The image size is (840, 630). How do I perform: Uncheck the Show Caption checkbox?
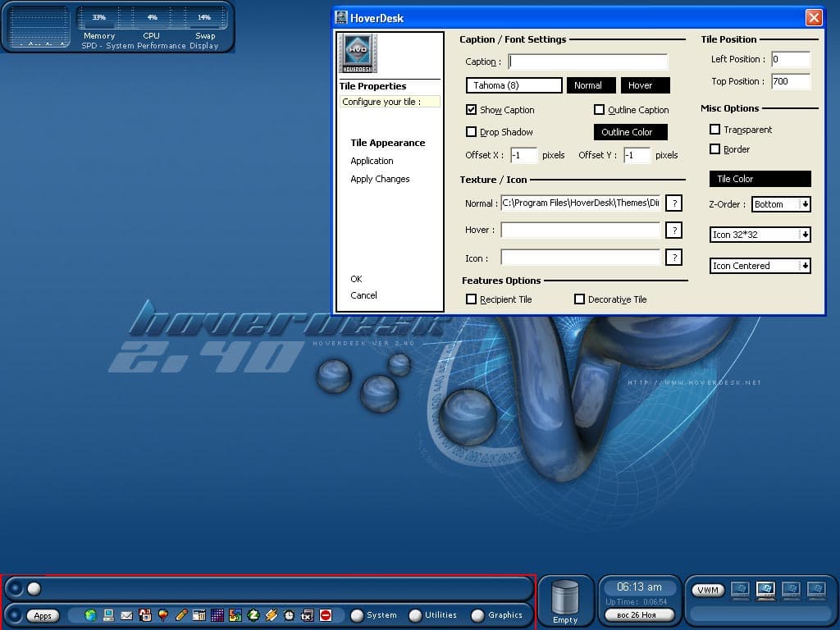[x=472, y=110]
